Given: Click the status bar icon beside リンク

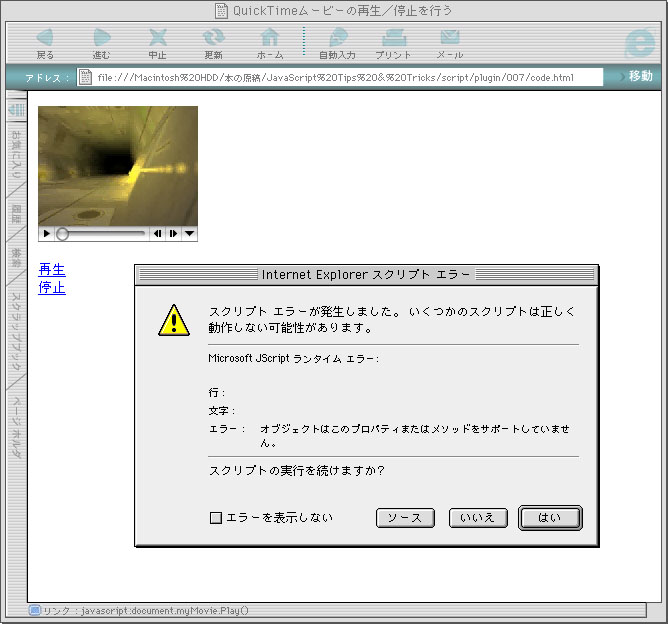Looking at the screenshot, I should (35, 610).
